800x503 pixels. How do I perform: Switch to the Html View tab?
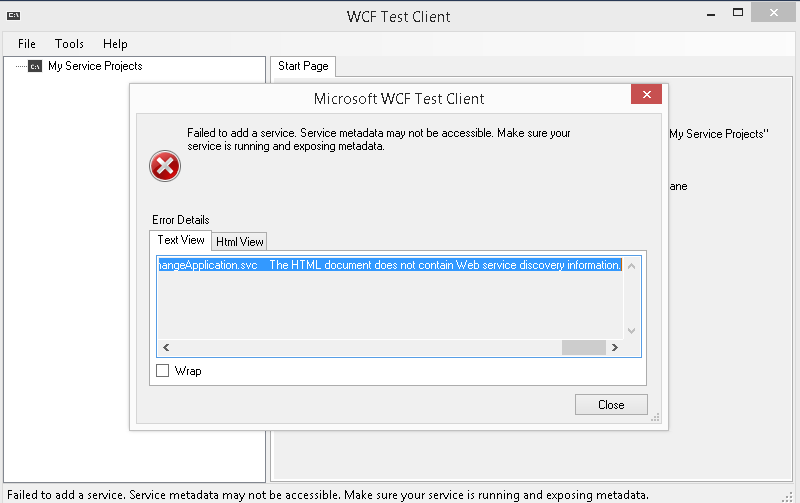click(239, 241)
